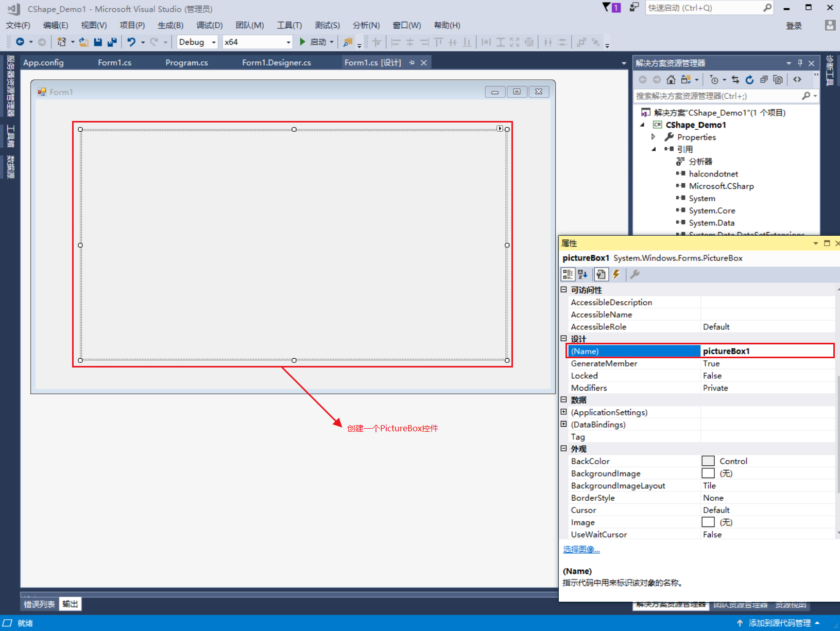Open the Debug configuration dropdown
Viewport: 840px width, 631px height.
[x=214, y=42]
